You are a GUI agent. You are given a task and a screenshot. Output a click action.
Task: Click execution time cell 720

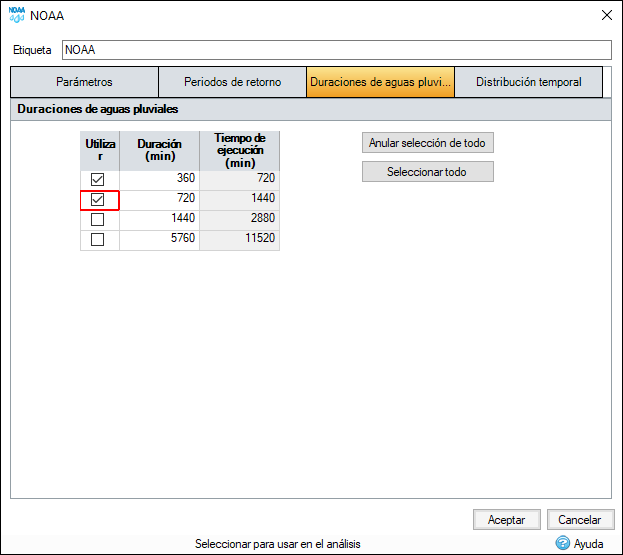pyautogui.click(x=240, y=180)
